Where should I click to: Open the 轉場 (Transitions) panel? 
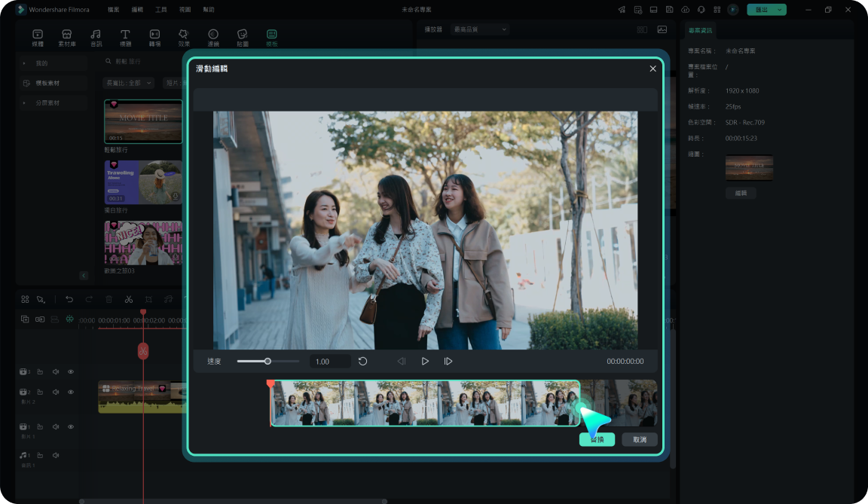(x=154, y=37)
